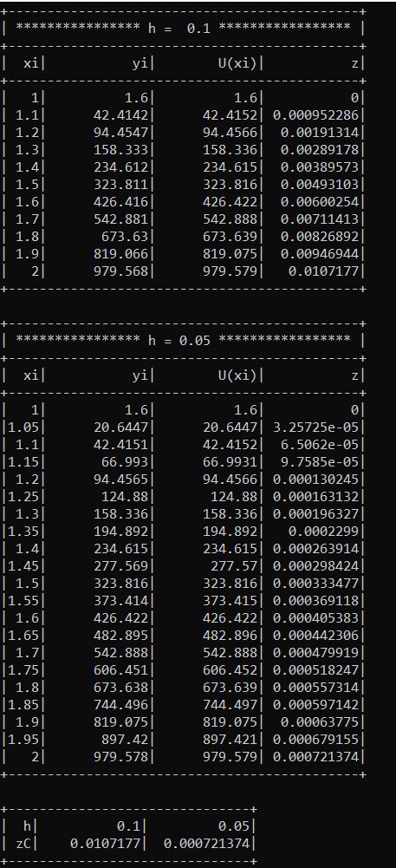Viewport: 396px width, 868px height.
Task: Select the xi cell 1.65
Action: [23, 636]
